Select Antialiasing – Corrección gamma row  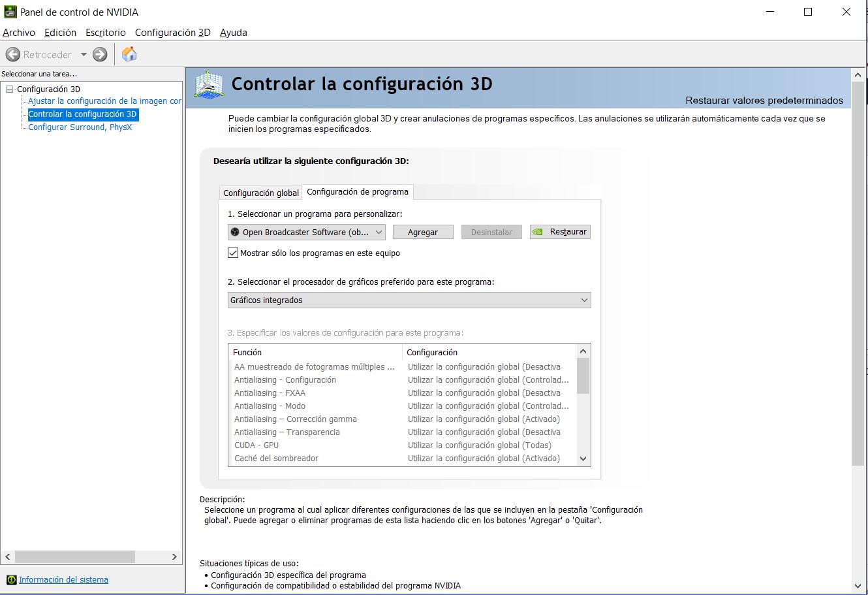[403, 419]
